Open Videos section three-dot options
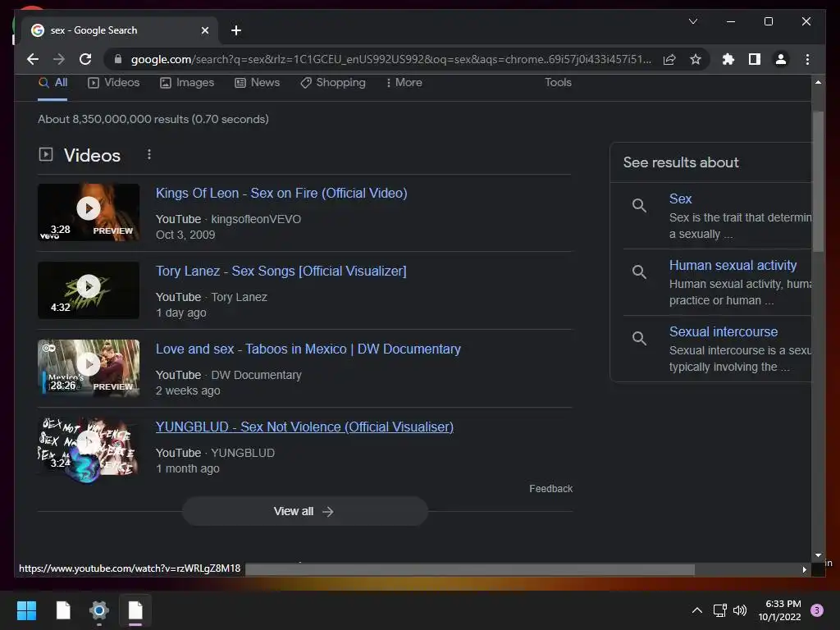 [x=149, y=155]
